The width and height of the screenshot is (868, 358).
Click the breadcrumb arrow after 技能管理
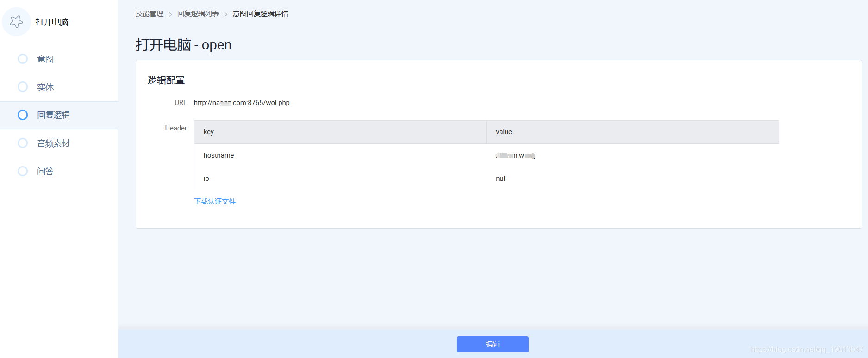tap(170, 14)
